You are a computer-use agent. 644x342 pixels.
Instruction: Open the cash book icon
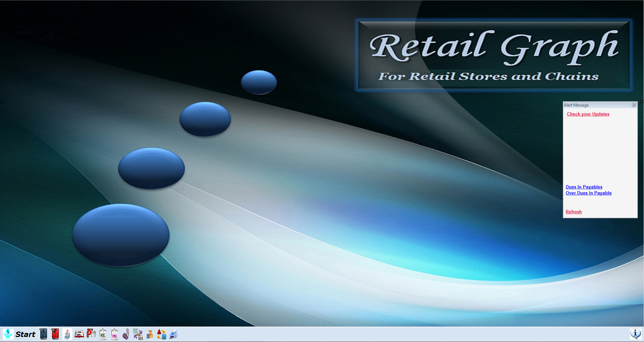tap(79, 334)
